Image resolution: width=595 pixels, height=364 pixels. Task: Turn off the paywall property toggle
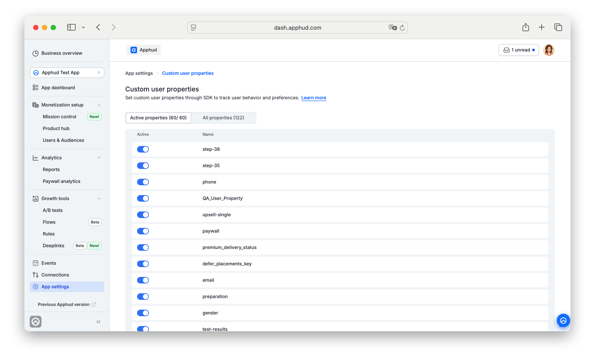[x=143, y=231]
